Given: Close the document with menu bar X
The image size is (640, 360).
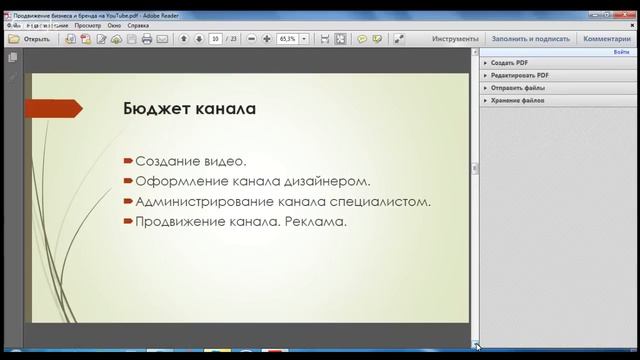Looking at the screenshot, I should (x=633, y=25).
